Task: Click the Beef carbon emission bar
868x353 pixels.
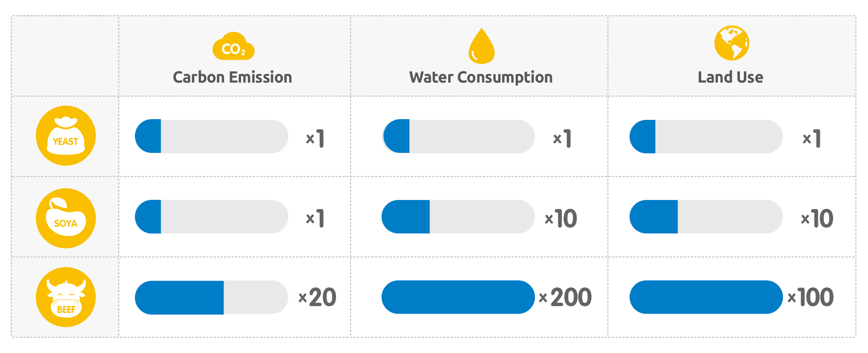Action: [x=211, y=297]
